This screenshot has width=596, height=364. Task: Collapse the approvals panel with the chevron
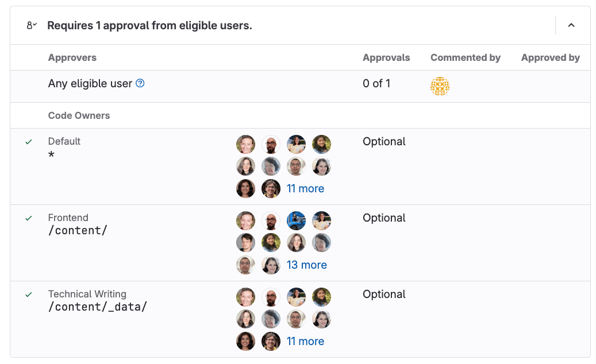[571, 25]
